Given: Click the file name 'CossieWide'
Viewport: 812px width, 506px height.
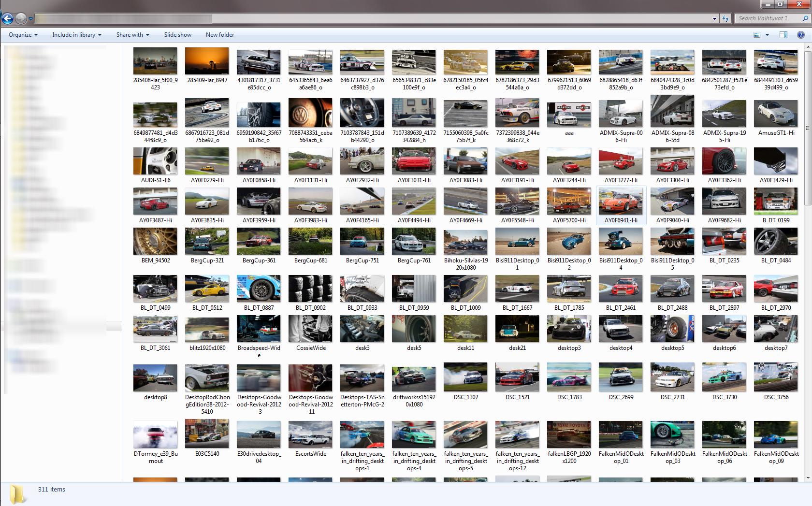Looking at the screenshot, I should tap(311, 348).
